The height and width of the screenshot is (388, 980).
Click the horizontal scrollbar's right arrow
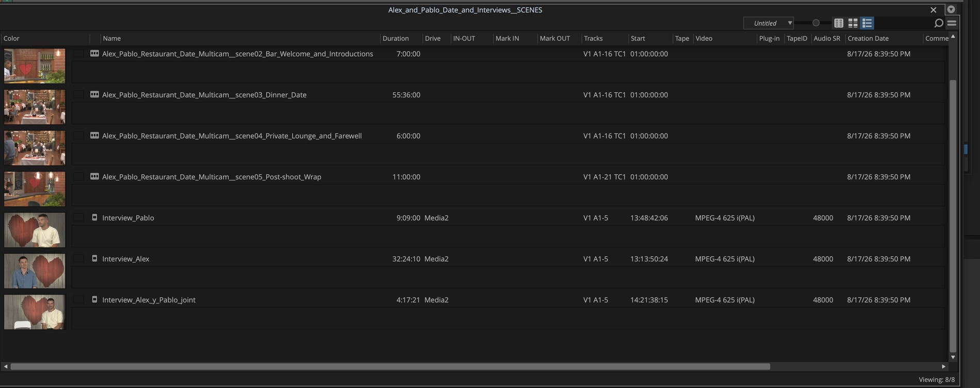click(x=943, y=366)
